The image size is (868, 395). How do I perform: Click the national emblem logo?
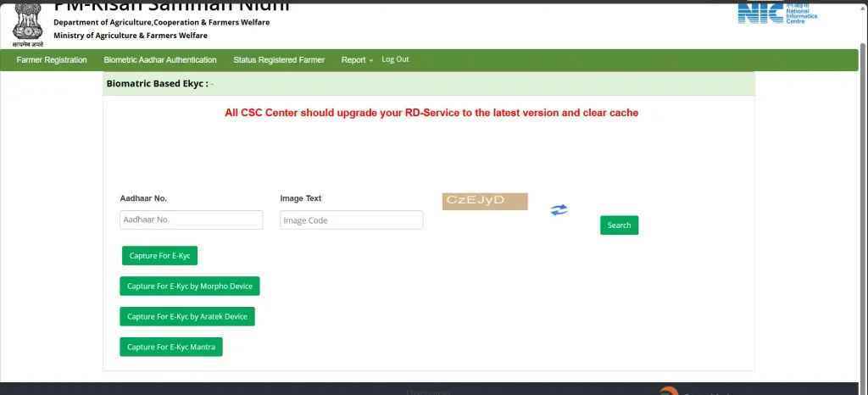[27, 24]
